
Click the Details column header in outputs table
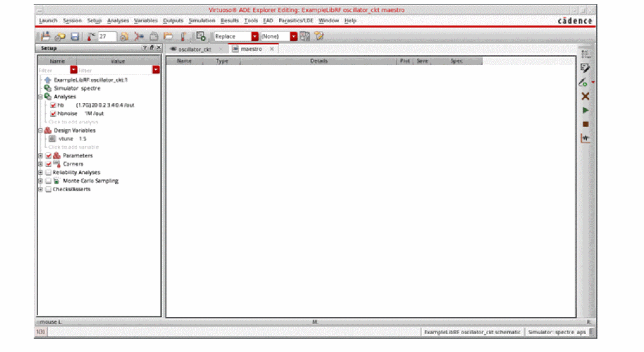(x=319, y=61)
